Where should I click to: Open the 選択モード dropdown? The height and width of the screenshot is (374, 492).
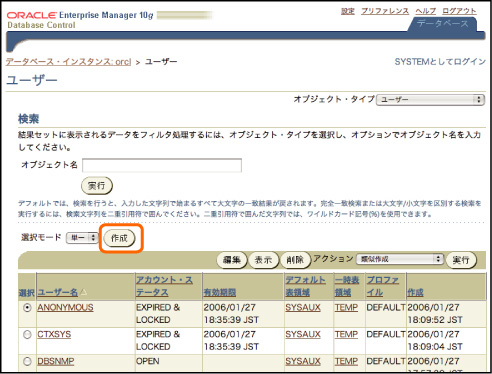[82, 238]
